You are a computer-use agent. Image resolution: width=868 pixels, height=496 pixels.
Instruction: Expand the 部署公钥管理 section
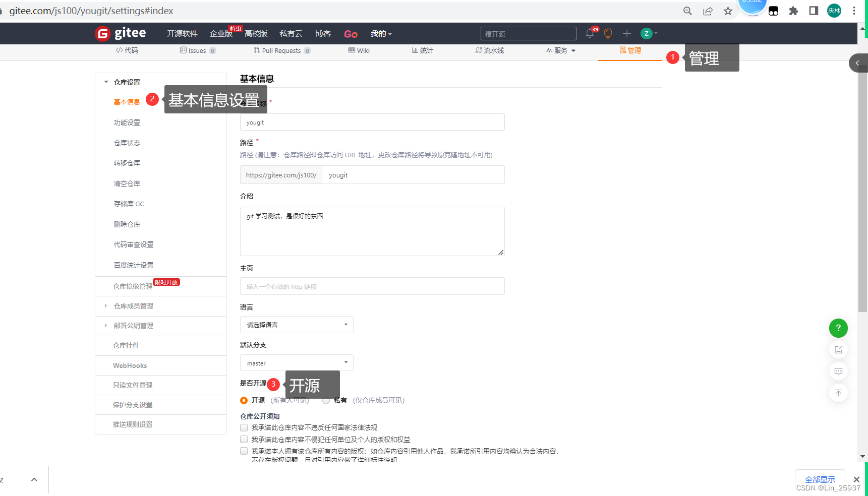[106, 326]
